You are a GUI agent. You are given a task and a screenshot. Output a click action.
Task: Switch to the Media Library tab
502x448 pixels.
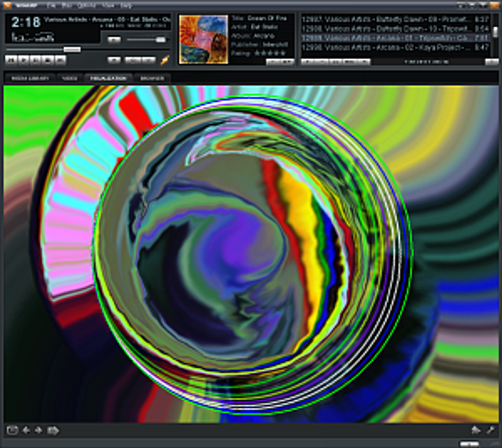pos(30,78)
